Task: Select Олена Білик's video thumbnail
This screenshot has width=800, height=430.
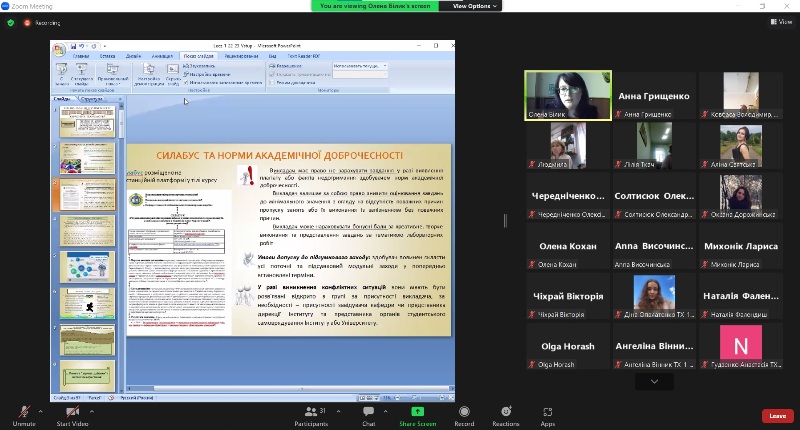Action: [568, 96]
